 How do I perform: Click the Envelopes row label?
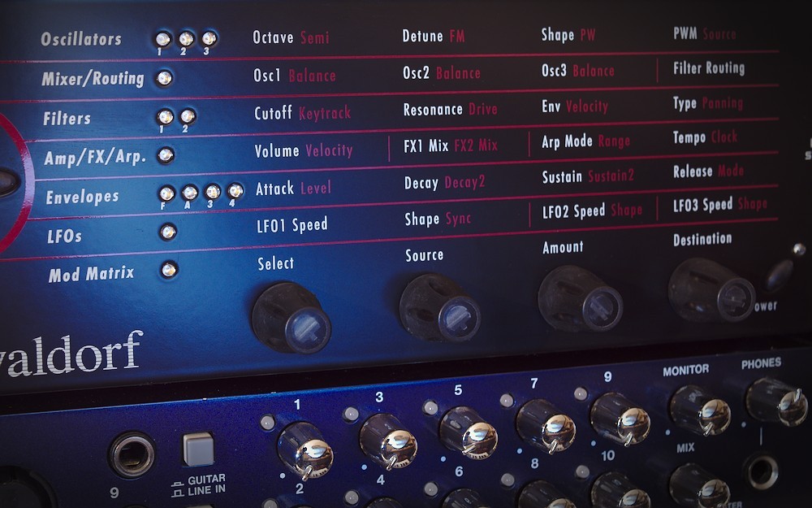point(82,197)
